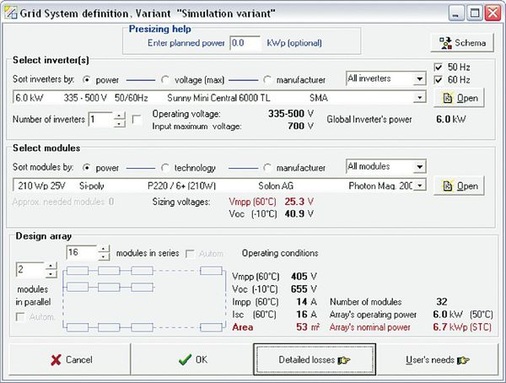This screenshot has width=506, height=383.
Task: Close the Grid System definition window
Action: [x=492, y=14]
